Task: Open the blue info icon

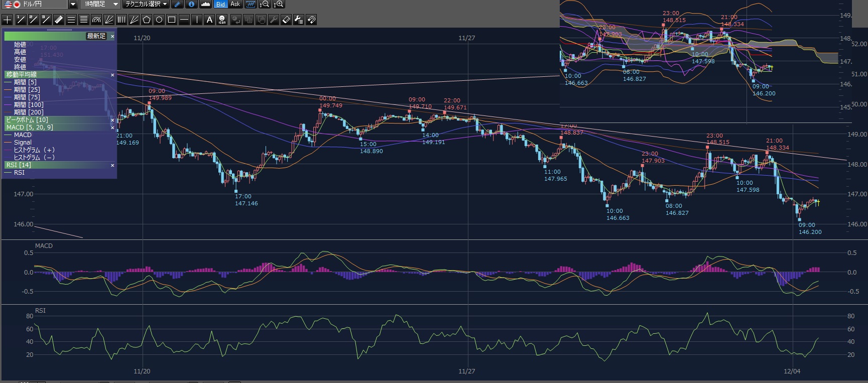Action: pyautogui.click(x=191, y=5)
